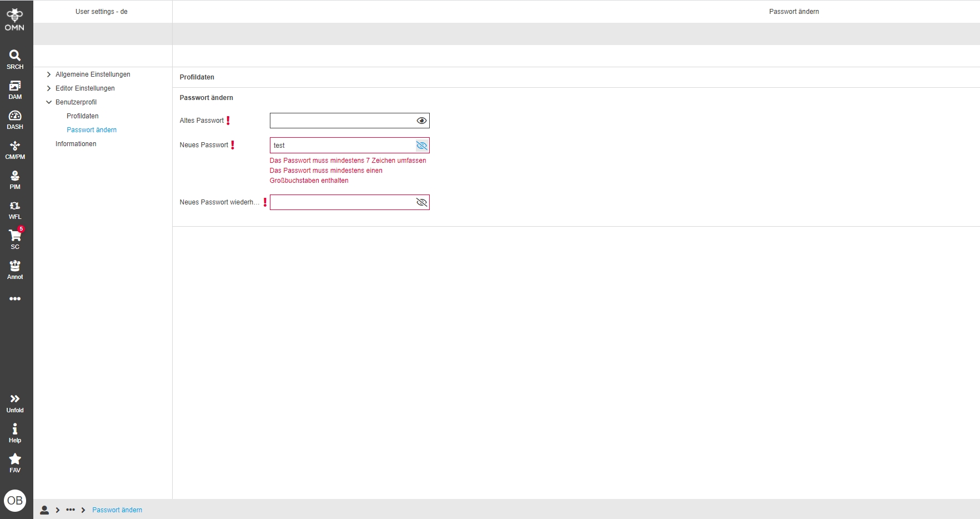Select Editor Einstellungen in the tree

click(x=85, y=88)
